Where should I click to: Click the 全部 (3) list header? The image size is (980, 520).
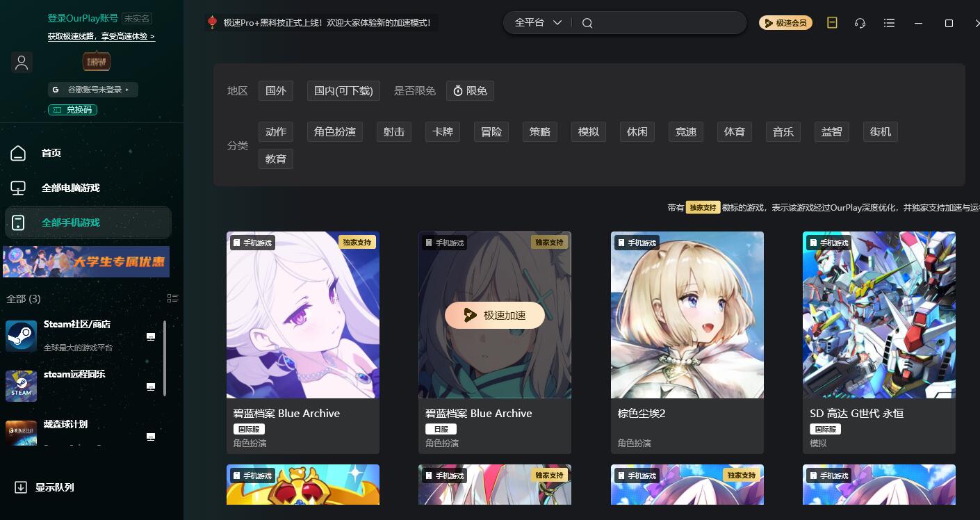[24, 299]
